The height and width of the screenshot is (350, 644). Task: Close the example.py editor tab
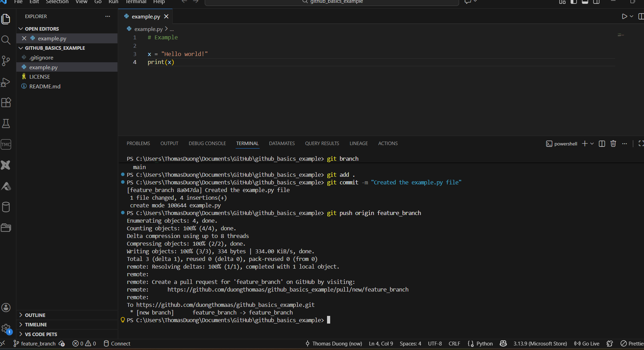(166, 17)
